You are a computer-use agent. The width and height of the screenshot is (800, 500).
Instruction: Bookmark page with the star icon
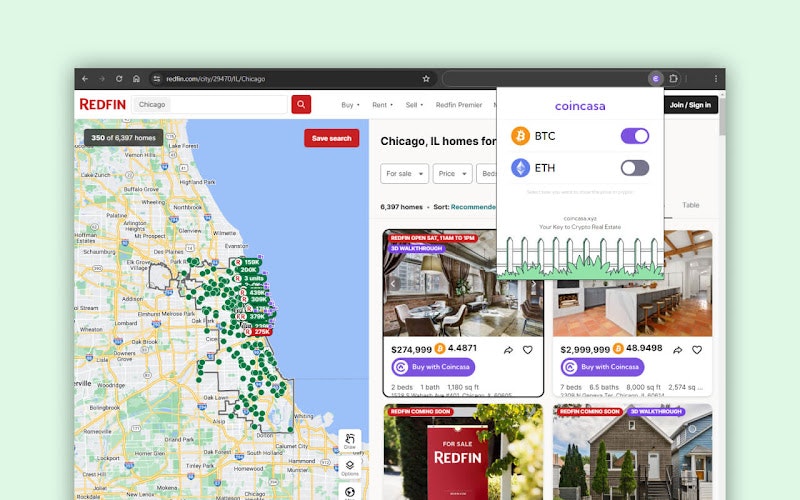[426, 79]
